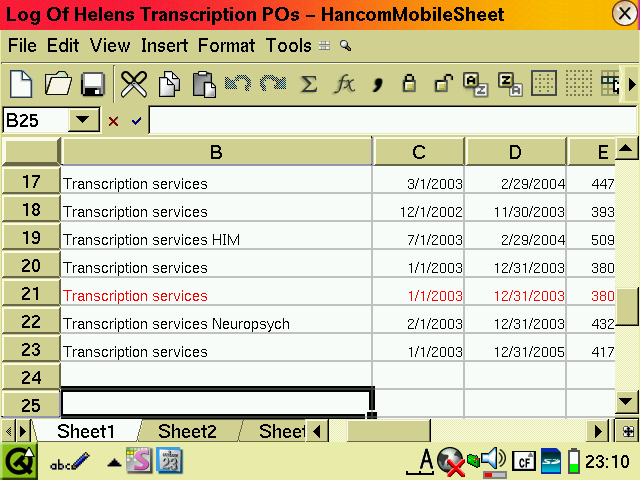Click the horizontal scrollbar thumb
640x480 pixels.
tap(389, 431)
